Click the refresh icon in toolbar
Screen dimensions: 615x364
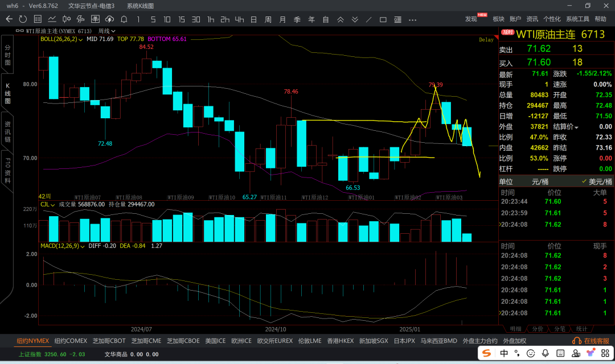(x=23, y=19)
